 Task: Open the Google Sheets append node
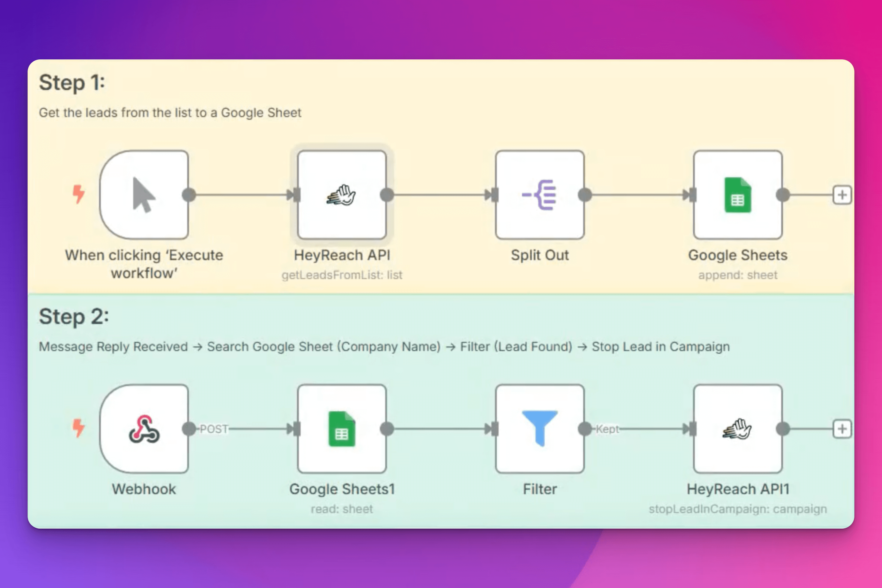coord(738,195)
